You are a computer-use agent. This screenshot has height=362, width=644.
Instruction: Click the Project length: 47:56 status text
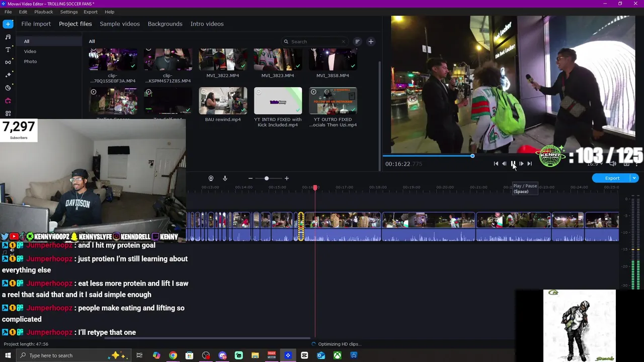coord(26,344)
